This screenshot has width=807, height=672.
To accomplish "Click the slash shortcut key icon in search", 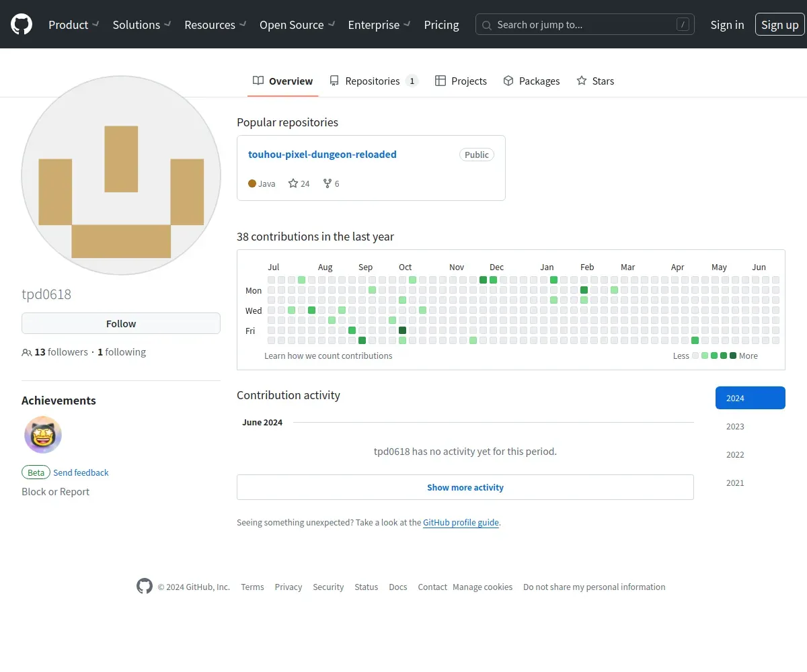I will click(683, 25).
